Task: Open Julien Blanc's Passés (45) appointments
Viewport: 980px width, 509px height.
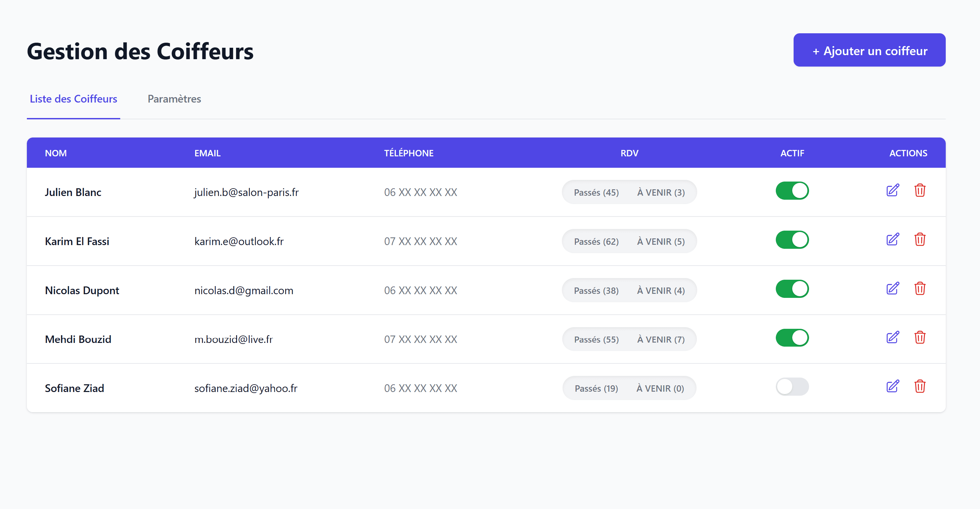Action: click(x=596, y=193)
